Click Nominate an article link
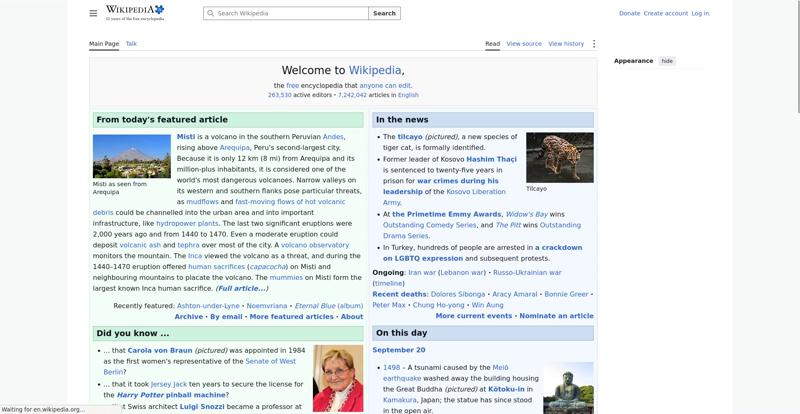 (556, 316)
